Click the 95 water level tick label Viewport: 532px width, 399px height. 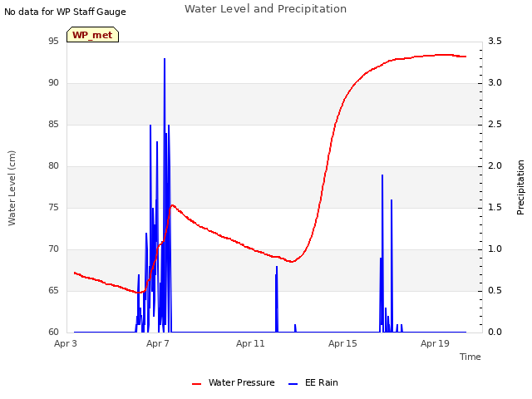coord(53,42)
